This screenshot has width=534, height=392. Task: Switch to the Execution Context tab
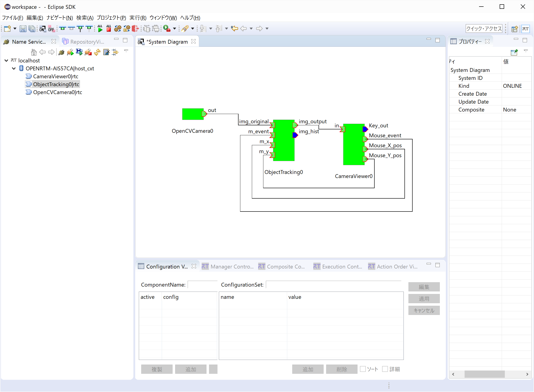click(x=338, y=266)
